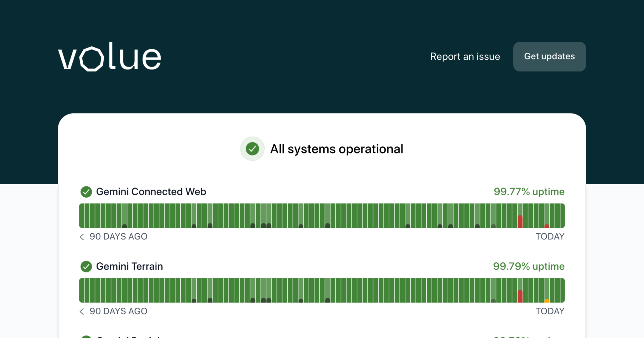Click the TODAY label under the Gemini Terrain chart
Screen dimensions: 644x338
550,311
